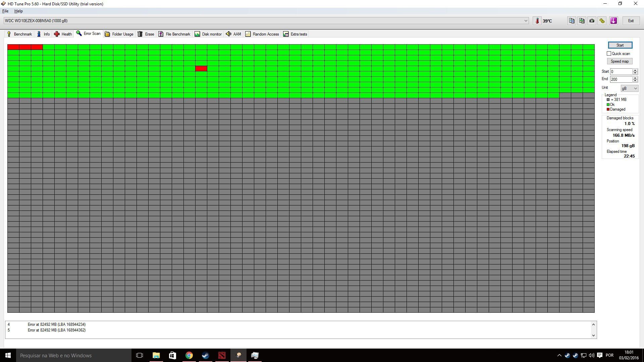
Task: Open File Explorer from taskbar
Action: [156, 355]
